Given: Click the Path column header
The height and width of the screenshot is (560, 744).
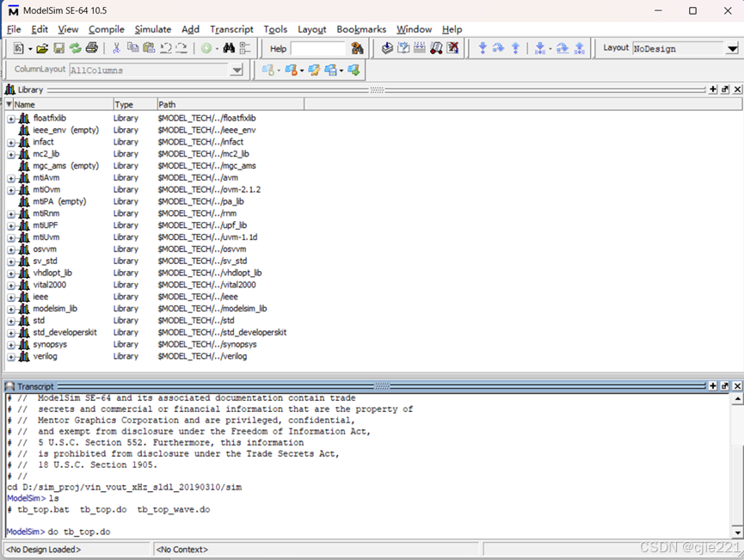Looking at the screenshot, I should [x=231, y=104].
